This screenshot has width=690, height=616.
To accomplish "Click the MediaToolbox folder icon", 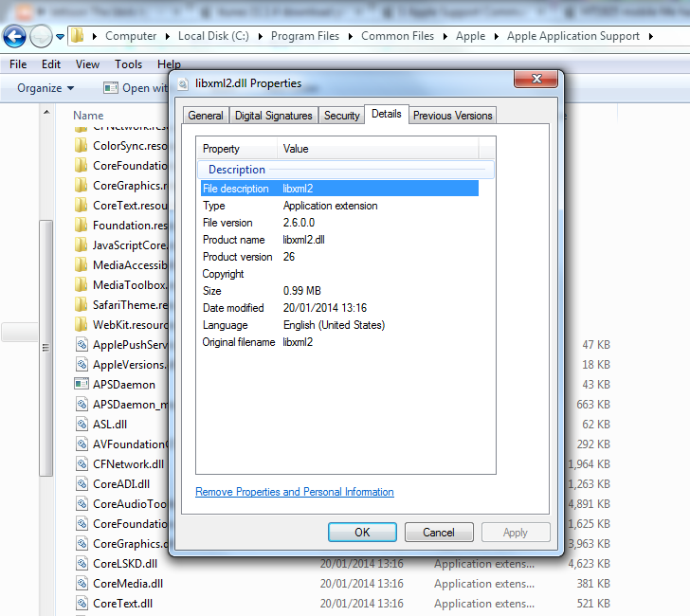I will tap(81, 285).
